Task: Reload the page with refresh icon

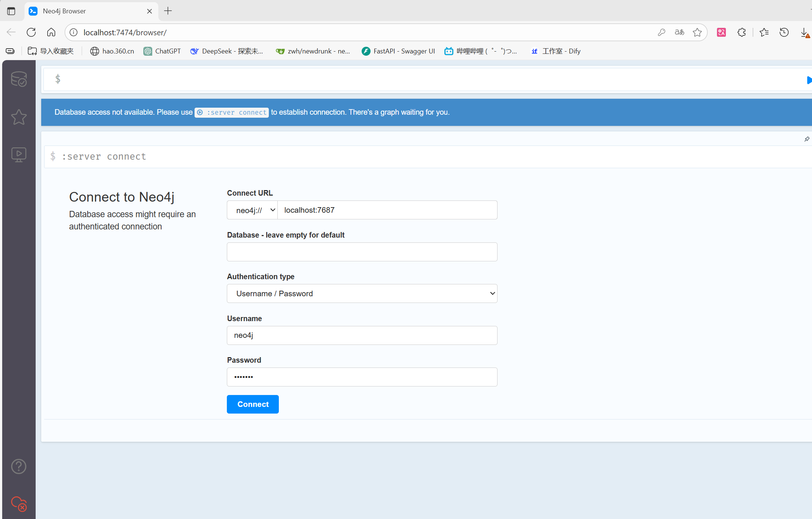Action: [x=31, y=32]
